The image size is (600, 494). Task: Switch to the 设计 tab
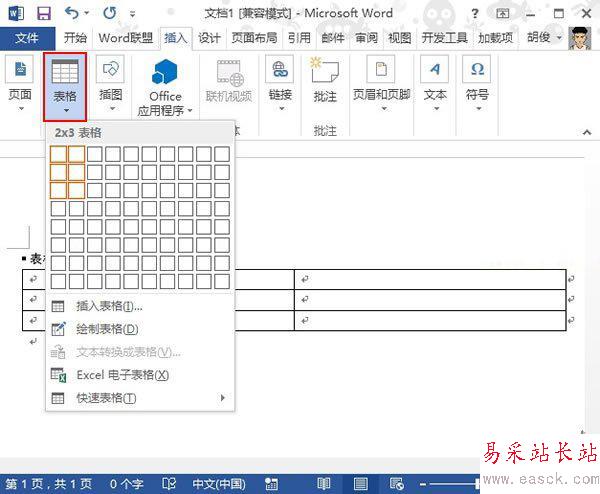pyautogui.click(x=209, y=38)
